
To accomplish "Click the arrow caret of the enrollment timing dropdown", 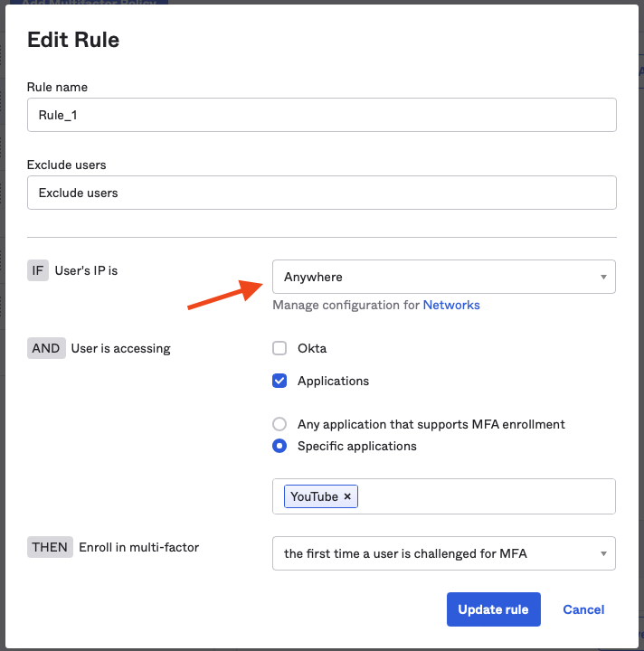I will click(x=603, y=553).
